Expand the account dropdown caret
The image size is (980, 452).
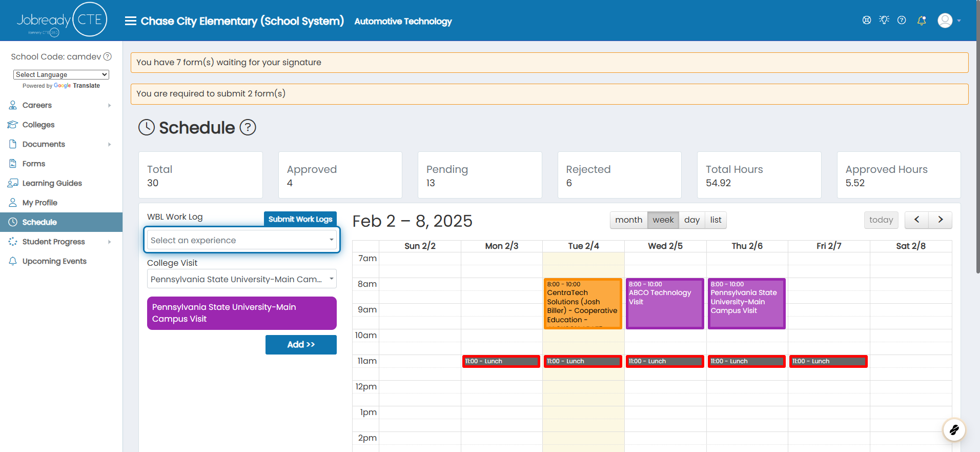point(959,21)
